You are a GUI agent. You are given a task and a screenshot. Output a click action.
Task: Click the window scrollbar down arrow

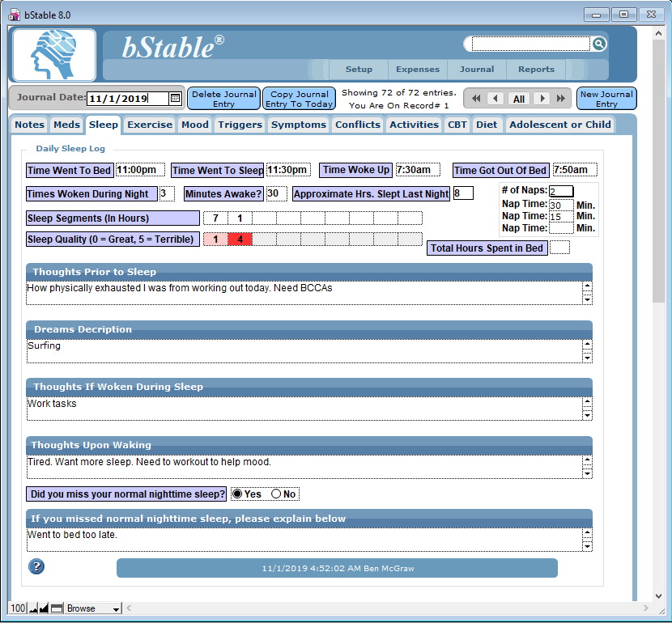pos(659,595)
